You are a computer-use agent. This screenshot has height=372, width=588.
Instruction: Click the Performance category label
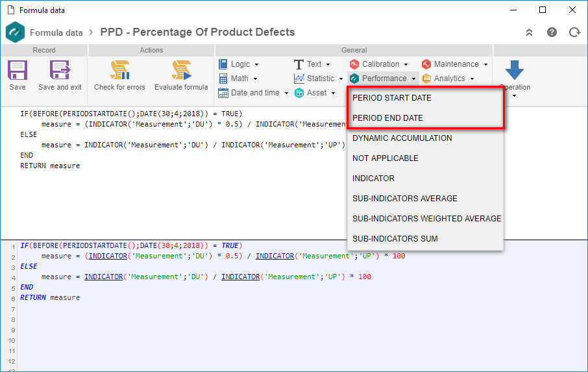[384, 79]
